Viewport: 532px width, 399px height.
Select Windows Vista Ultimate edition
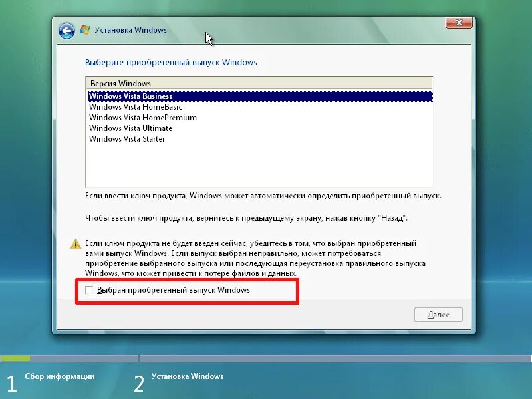(260, 128)
